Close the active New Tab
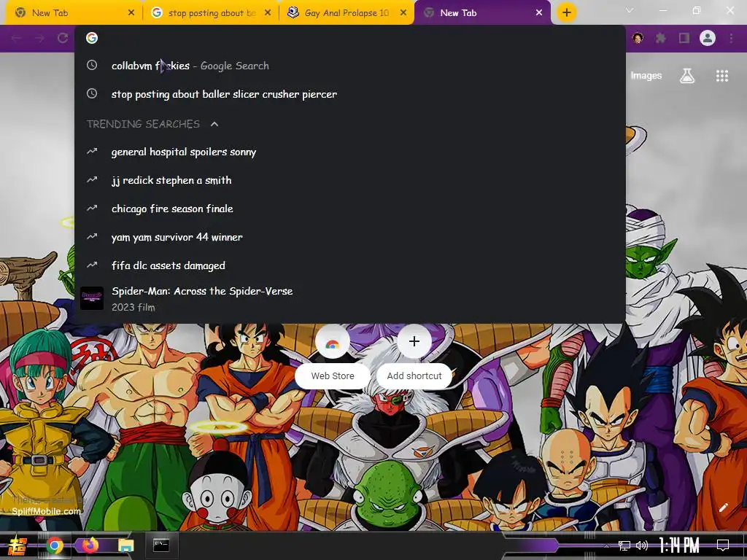Image resolution: width=747 pixels, height=560 pixels. [x=539, y=13]
